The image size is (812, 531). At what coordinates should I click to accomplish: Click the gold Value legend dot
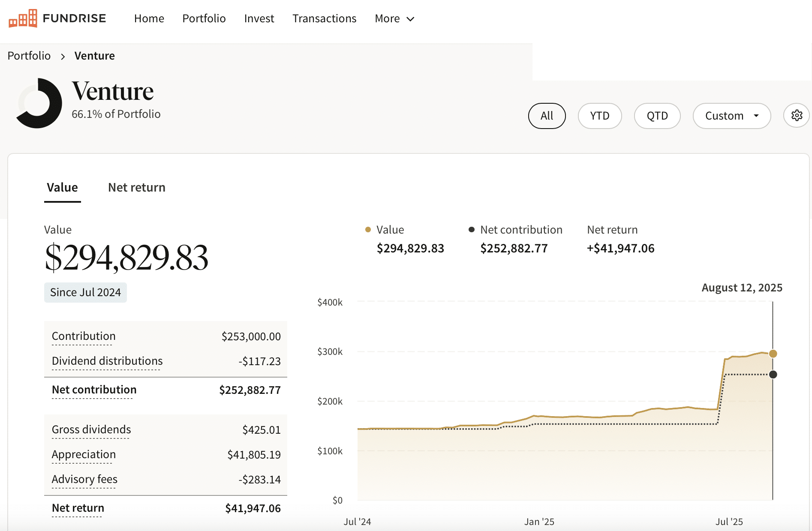tap(367, 230)
